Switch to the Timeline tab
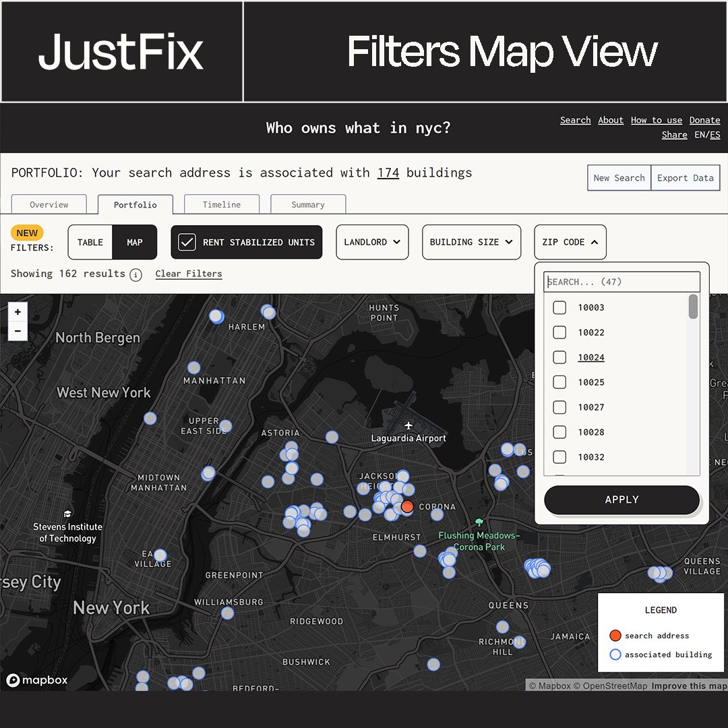 pyautogui.click(x=222, y=204)
